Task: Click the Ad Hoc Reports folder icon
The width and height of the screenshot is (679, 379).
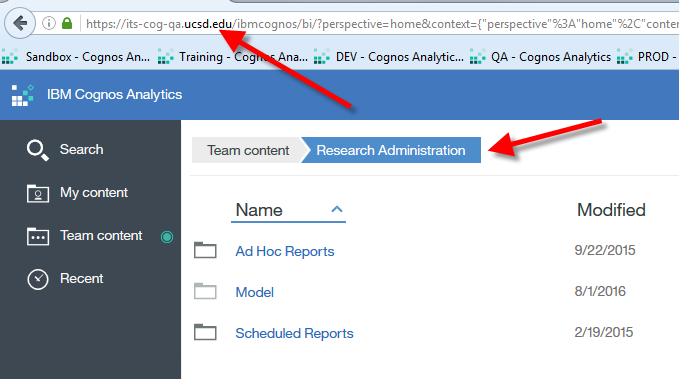Action: tap(205, 250)
